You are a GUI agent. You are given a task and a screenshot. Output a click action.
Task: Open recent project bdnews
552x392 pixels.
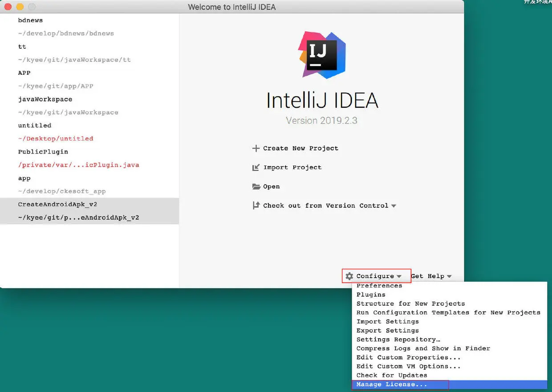click(30, 20)
